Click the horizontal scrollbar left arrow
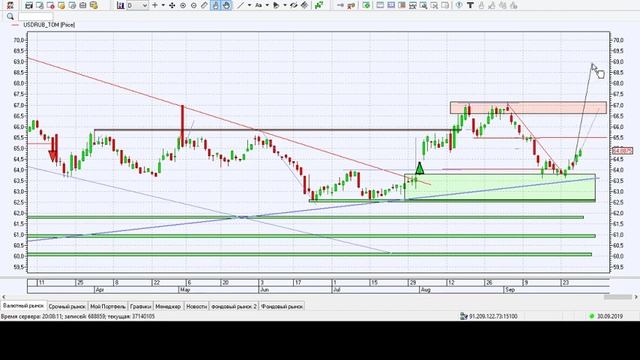The height and width of the screenshot is (360, 640). pos(4,297)
